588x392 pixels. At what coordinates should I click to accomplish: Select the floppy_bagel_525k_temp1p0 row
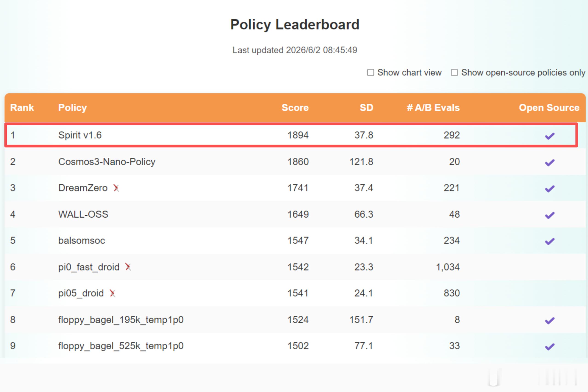pos(295,346)
